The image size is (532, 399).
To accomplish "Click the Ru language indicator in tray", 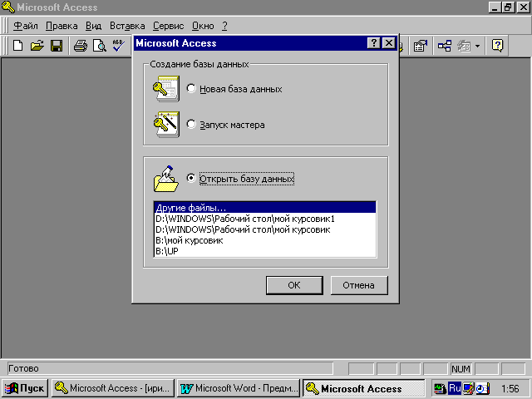I will point(455,388).
